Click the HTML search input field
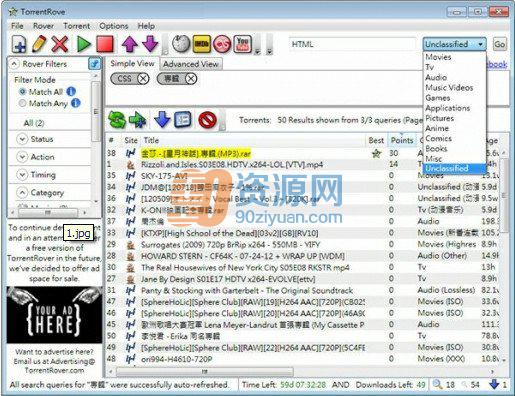This screenshot has height=396, width=515. point(353,44)
